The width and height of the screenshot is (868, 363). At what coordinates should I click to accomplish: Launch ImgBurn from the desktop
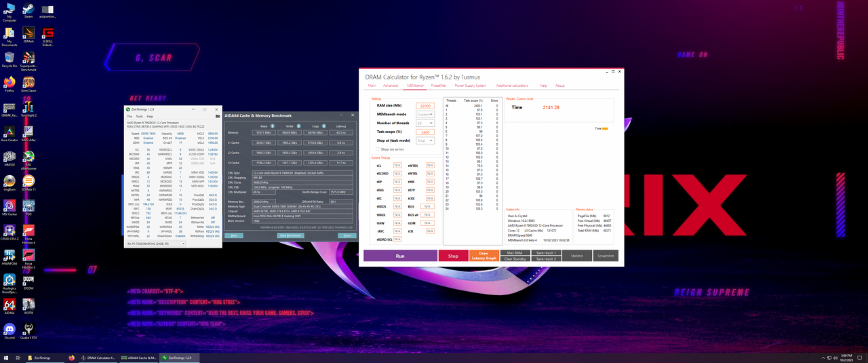point(9,183)
